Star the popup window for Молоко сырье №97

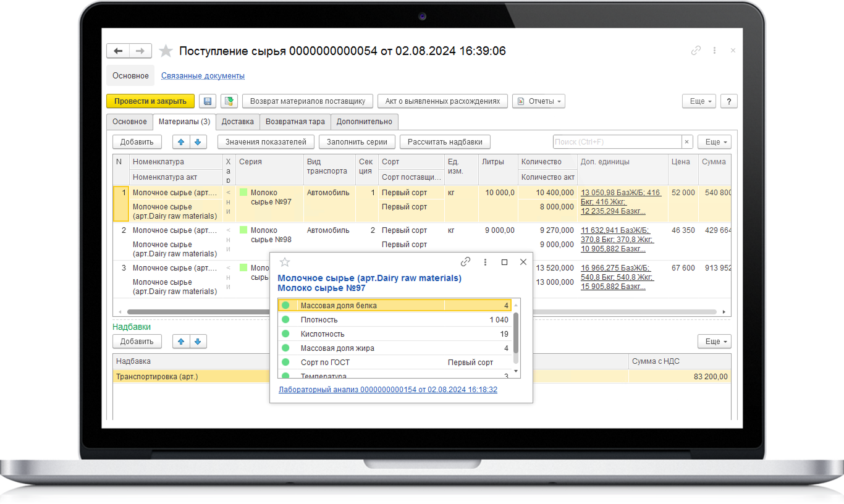285,262
